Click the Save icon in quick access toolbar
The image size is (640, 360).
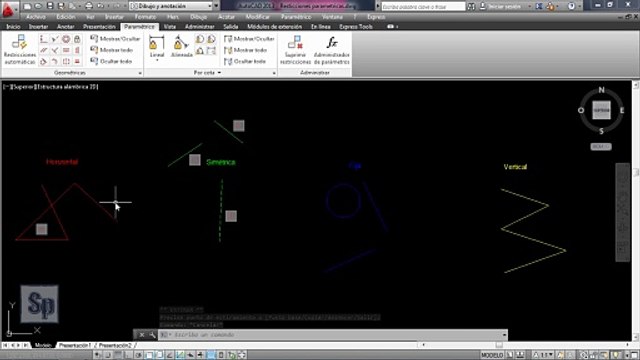click(50, 6)
